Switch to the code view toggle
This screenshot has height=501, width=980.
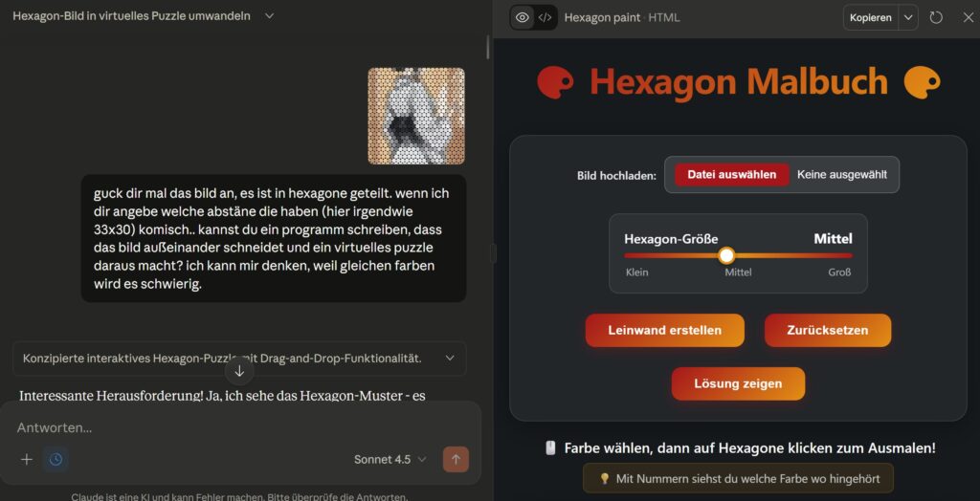(x=545, y=17)
